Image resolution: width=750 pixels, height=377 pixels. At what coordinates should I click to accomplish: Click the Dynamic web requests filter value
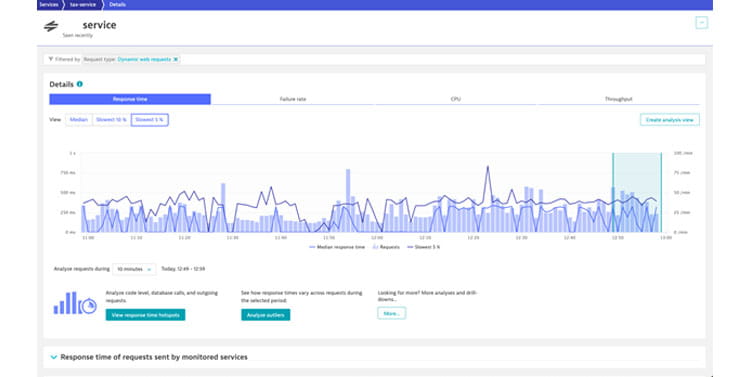pyautogui.click(x=144, y=59)
